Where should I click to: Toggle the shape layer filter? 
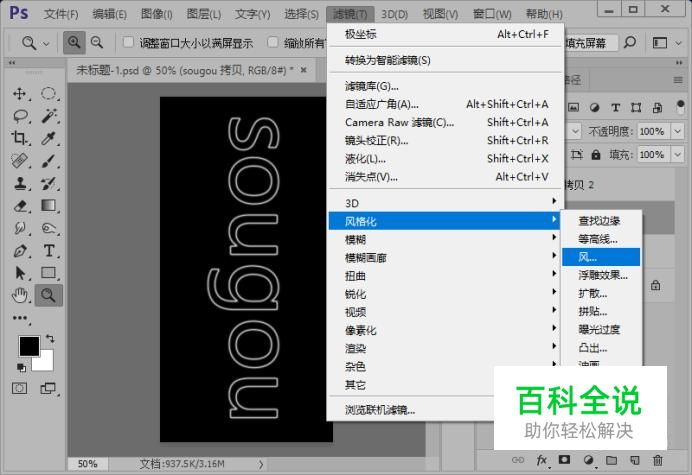tap(636, 107)
